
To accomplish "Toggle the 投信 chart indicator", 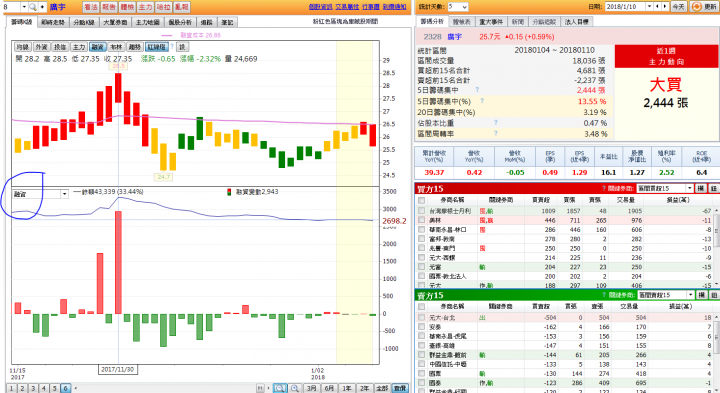I will point(60,47).
